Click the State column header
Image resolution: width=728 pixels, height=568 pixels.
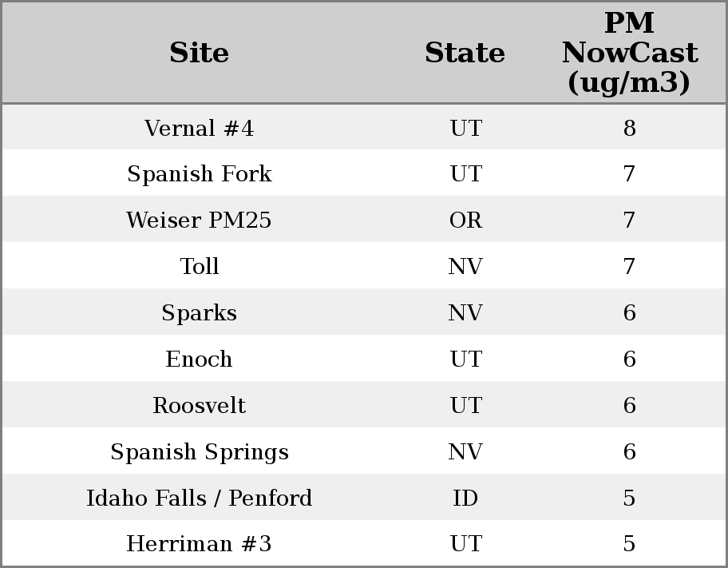[x=465, y=54]
